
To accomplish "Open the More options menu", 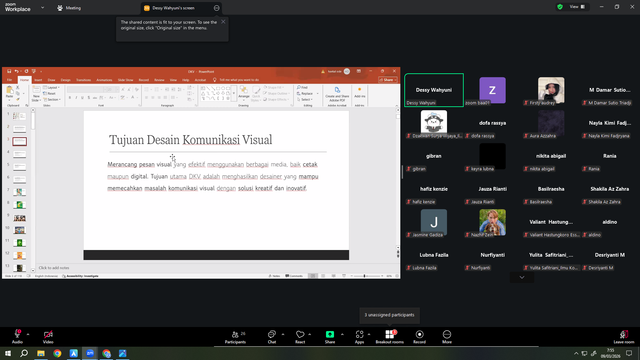I will click(447, 337).
